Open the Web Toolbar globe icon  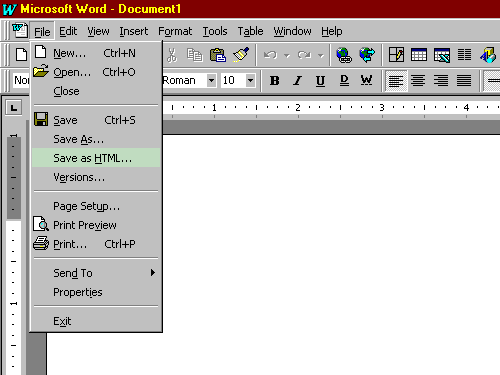coord(367,55)
